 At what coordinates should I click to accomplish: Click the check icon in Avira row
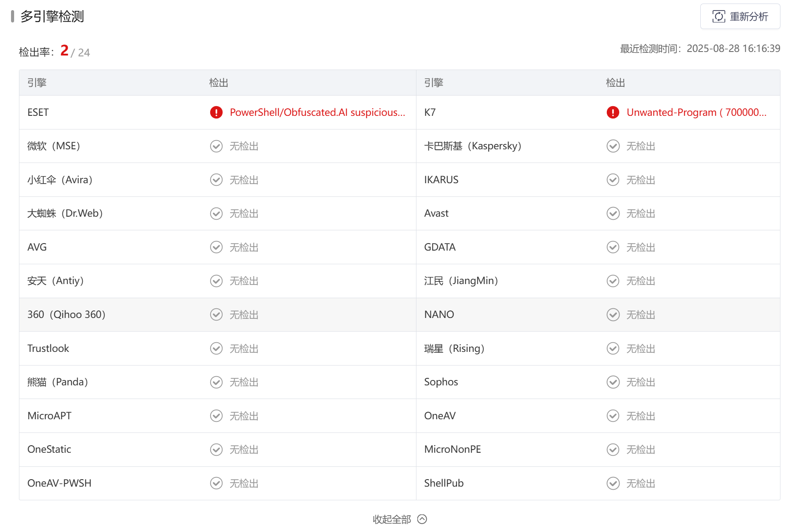click(216, 180)
